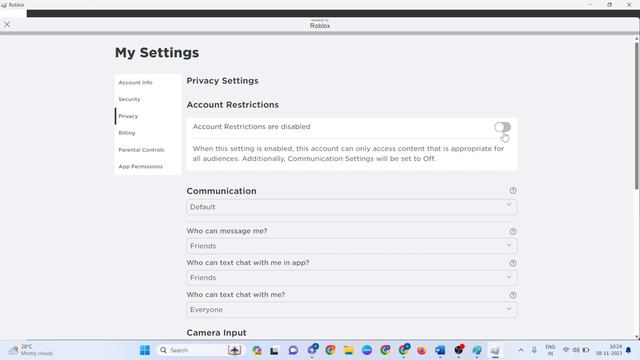The width and height of the screenshot is (640, 360).
Task: Switch to App Permissions tab
Action: tap(140, 167)
